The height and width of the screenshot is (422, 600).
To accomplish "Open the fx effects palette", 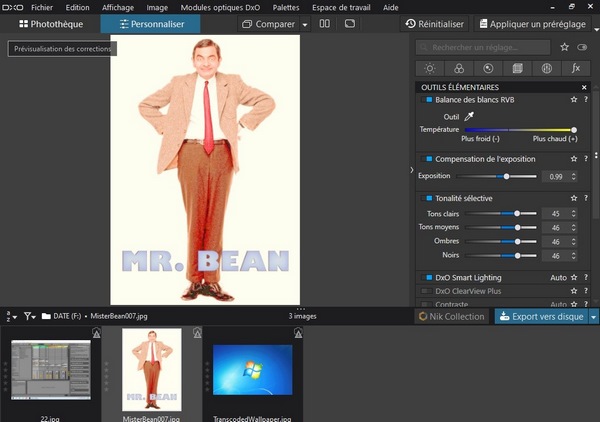I will (x=576, y=68).
